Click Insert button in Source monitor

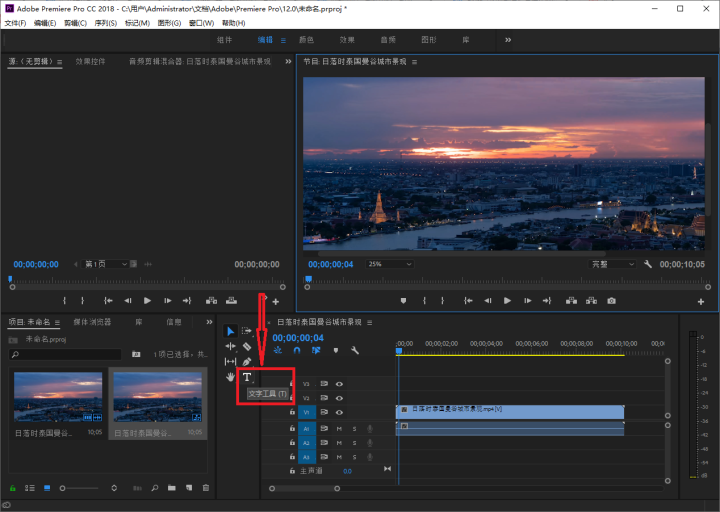211,301
